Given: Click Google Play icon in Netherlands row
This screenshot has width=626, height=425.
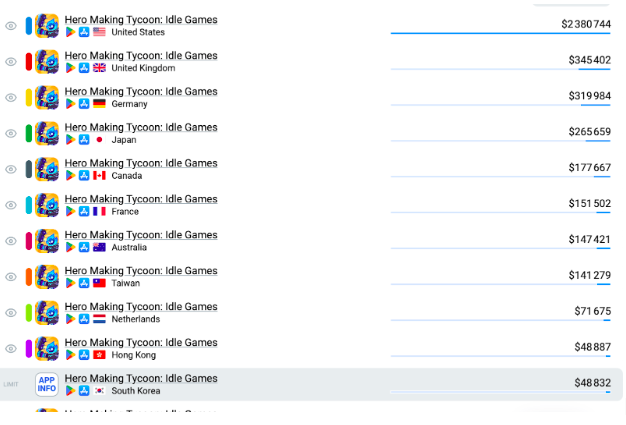Looking at the screenshot, I should pos(70,319).
